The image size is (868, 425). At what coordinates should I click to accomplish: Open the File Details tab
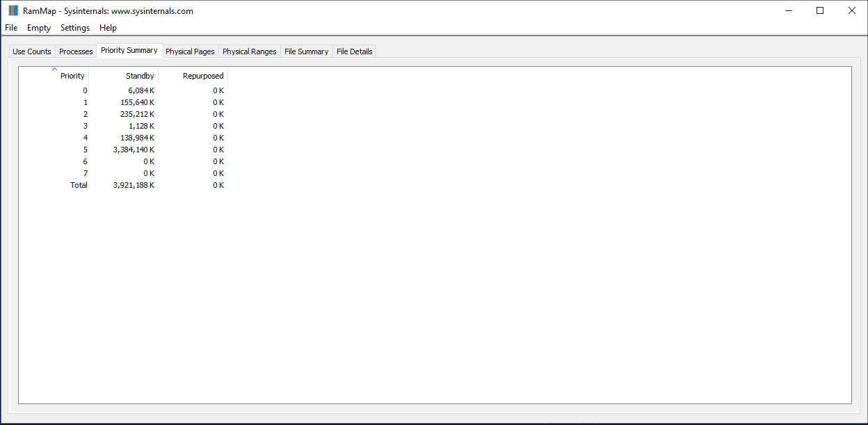coord(353,51)
